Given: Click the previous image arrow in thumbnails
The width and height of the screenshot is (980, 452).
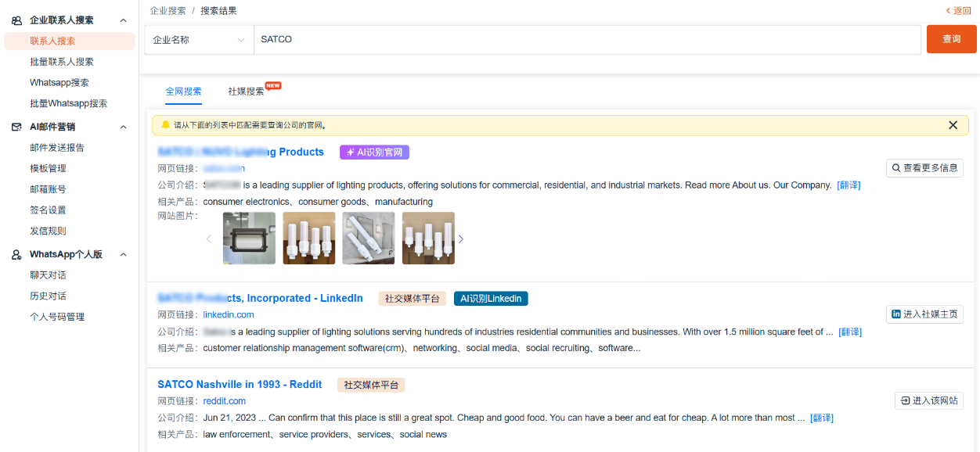Looking at the screenshot, I should click(x=209, y=239).
